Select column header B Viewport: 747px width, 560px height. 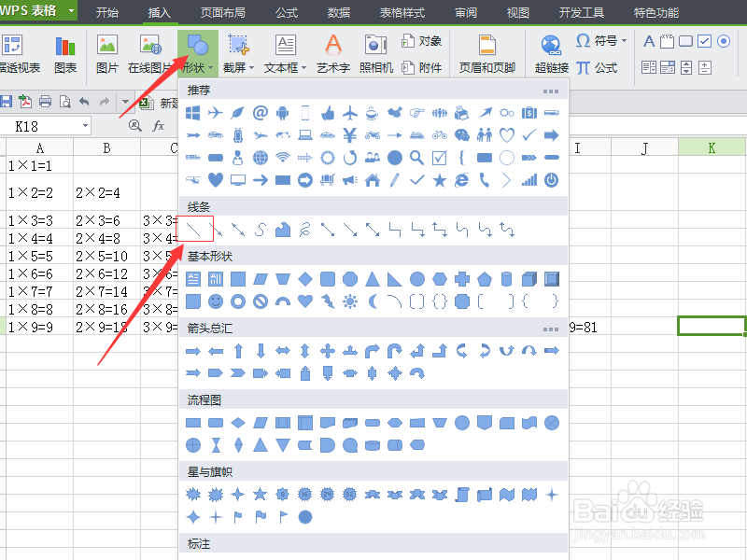[106, 147]
